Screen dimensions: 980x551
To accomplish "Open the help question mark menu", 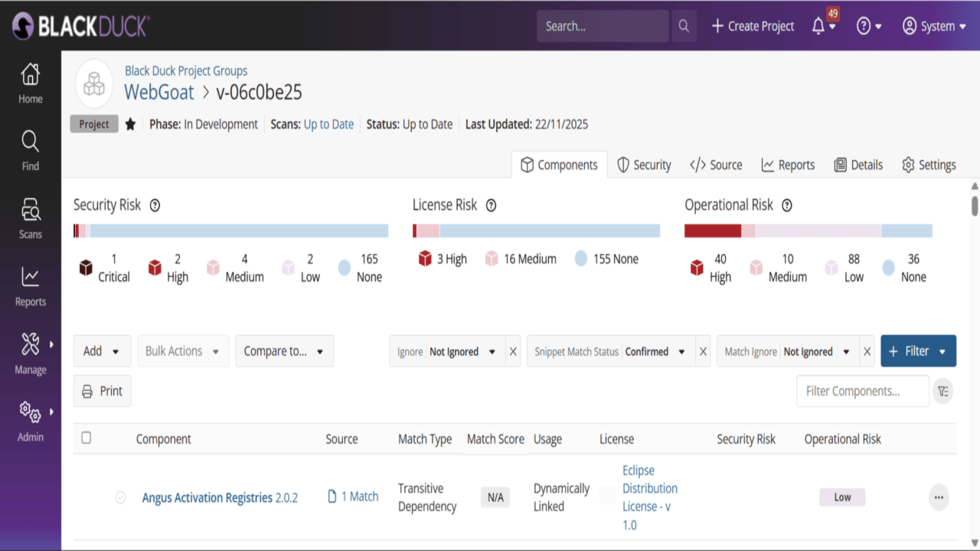I will [x=868, y=26].
